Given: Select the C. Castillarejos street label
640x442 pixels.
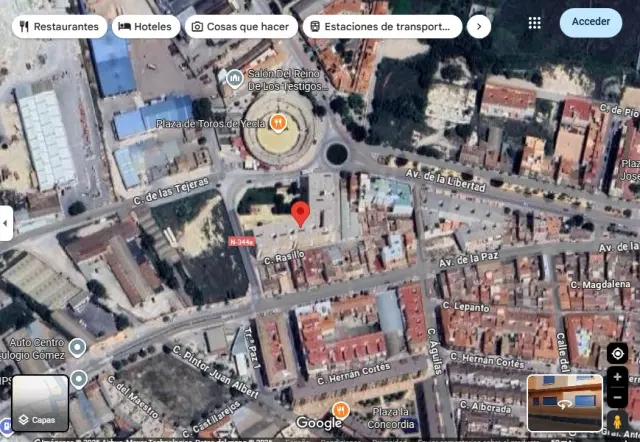Looking at the screenshot, I should coord(211,420).
